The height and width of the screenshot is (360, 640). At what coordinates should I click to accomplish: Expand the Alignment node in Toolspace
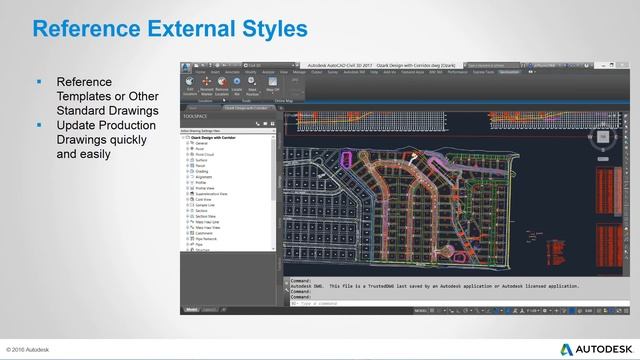coord(187,177)
